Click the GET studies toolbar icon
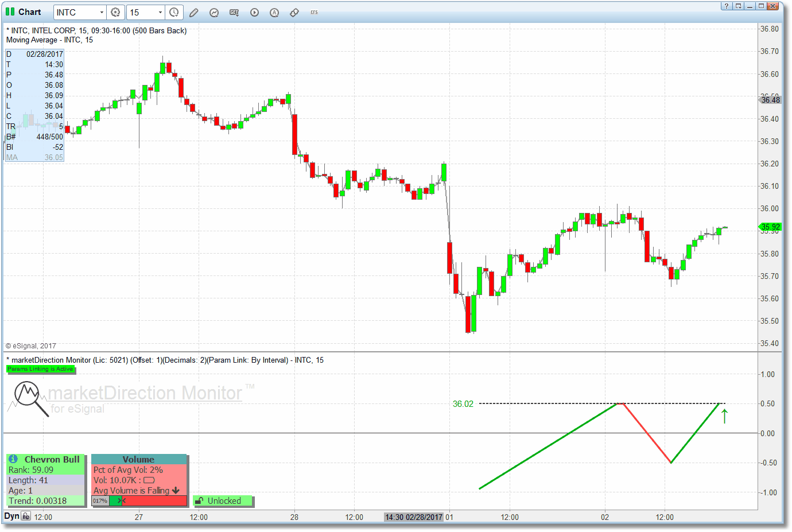 pos(234,12)
